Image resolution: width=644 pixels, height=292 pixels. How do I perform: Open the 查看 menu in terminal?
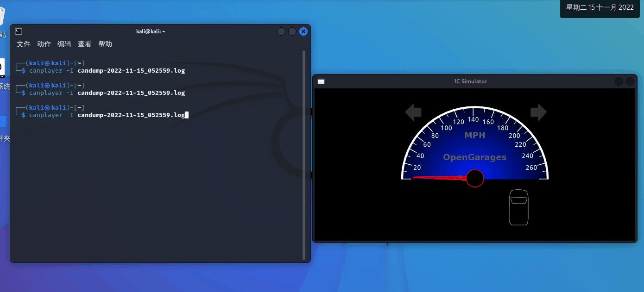[x=85, y=44]
